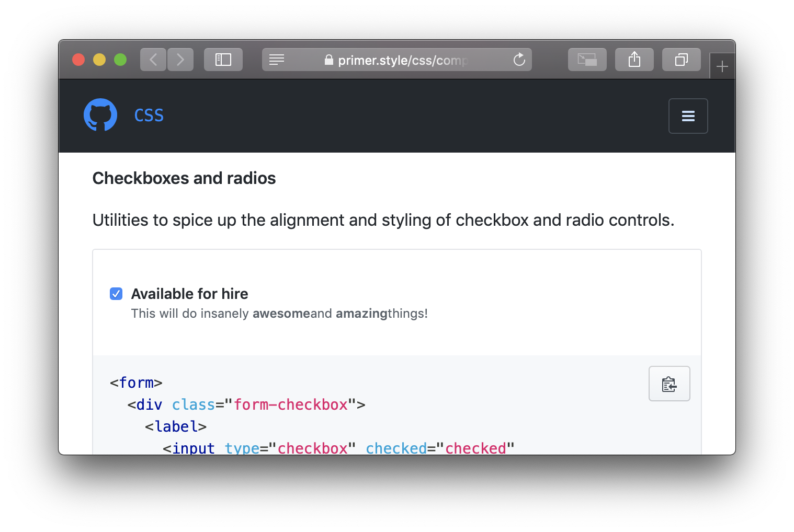Reload the page

(x=519, y=60)
